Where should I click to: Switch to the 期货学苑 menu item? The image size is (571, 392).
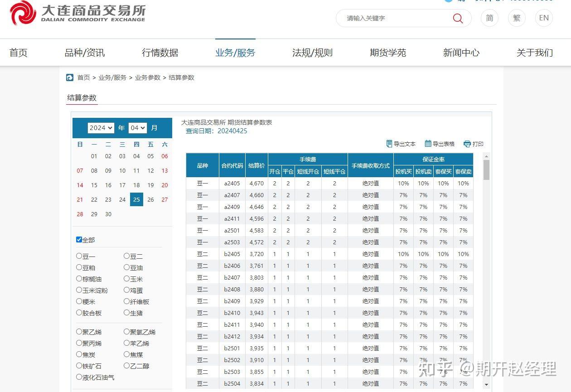click(387, 52)
